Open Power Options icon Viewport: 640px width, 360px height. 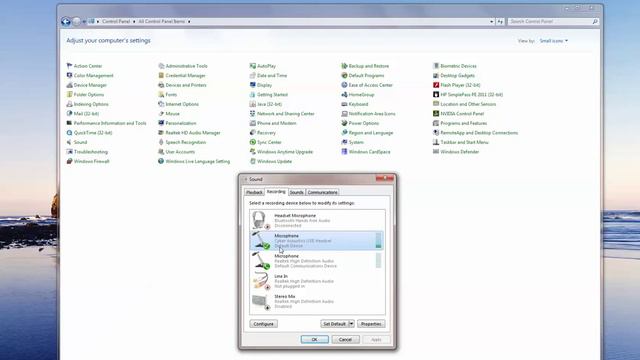coord(344,123)
